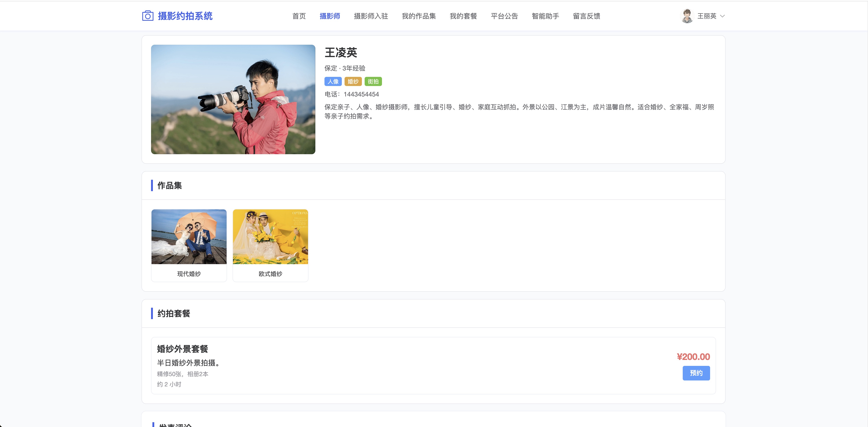Click the 预约 button for 婚纱外景套餐

point(696,373)
